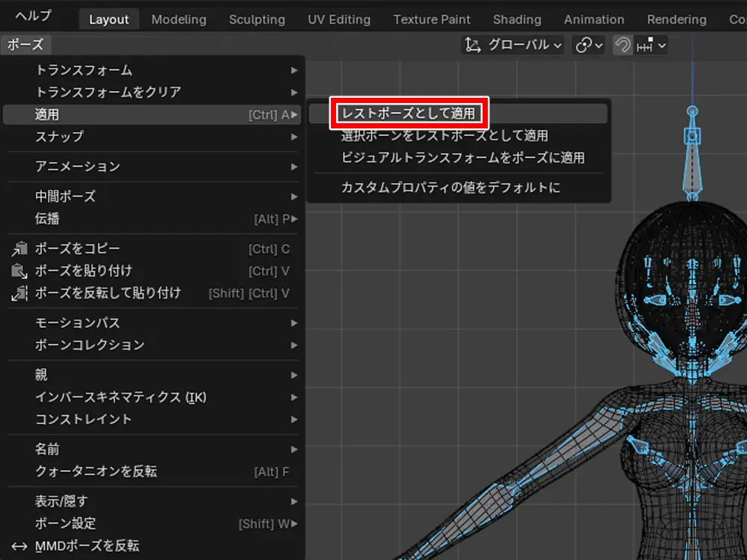747x560 pixels.
Task: Switch to the Sculpting workspace tab
Action: pos(257,19)
